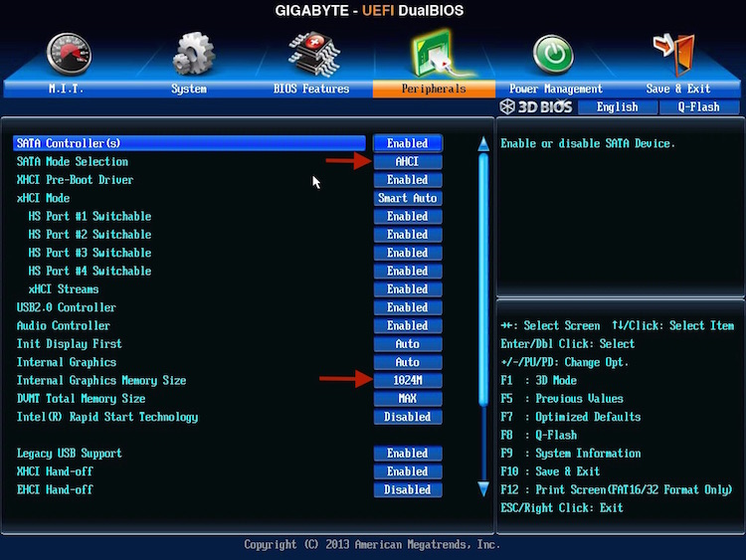Click the F10 Save & Exit help line
This screenshot has height=560, width=746.
coord(550,471)
